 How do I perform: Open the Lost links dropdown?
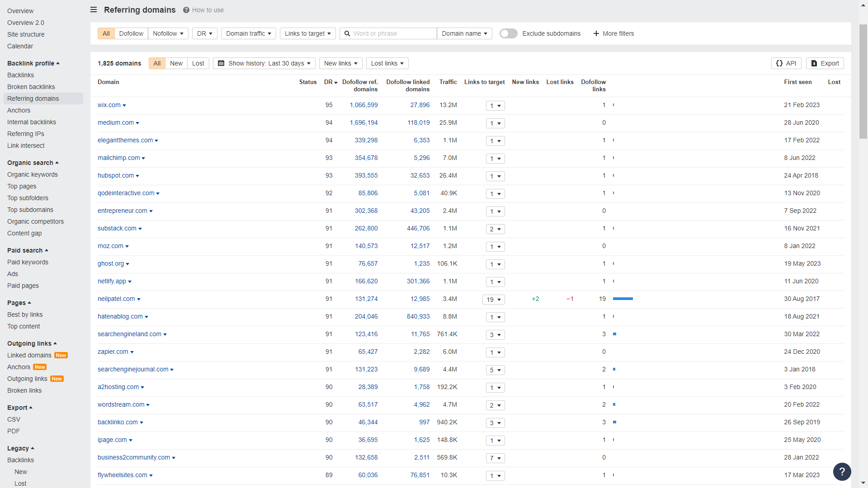click(387, 63)
